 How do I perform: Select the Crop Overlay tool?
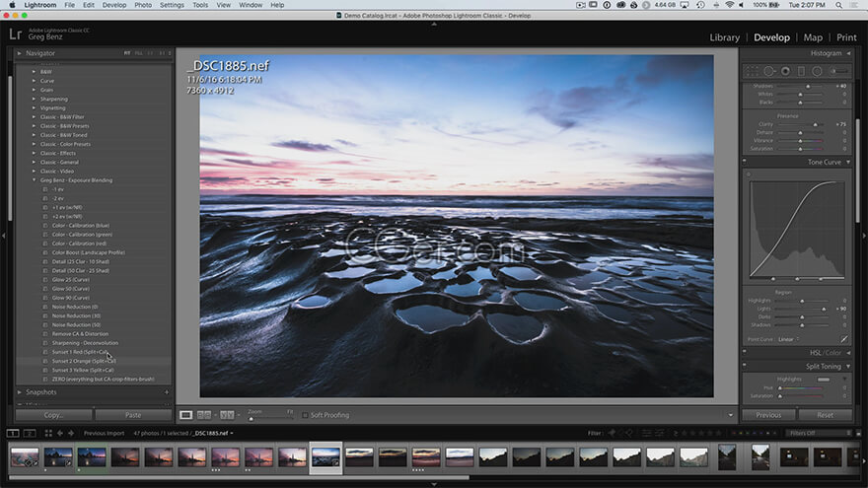753,71
